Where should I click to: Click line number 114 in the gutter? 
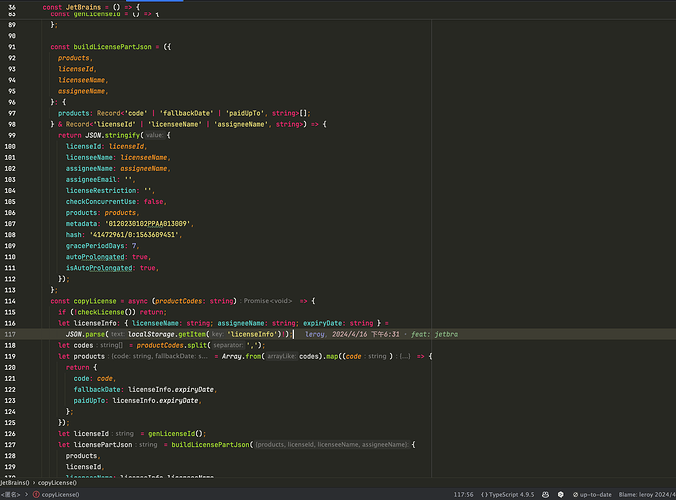[10, 301]
